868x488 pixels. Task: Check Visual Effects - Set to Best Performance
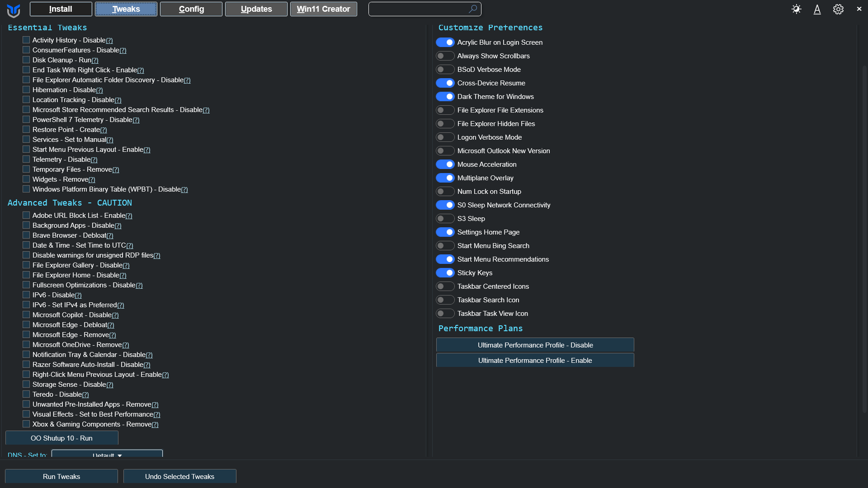click(x=26, y=414)
